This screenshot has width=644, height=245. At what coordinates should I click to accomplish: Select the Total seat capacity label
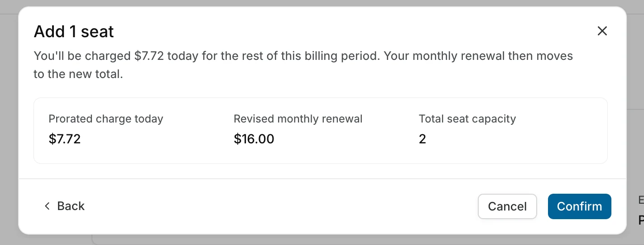(467, 119)
